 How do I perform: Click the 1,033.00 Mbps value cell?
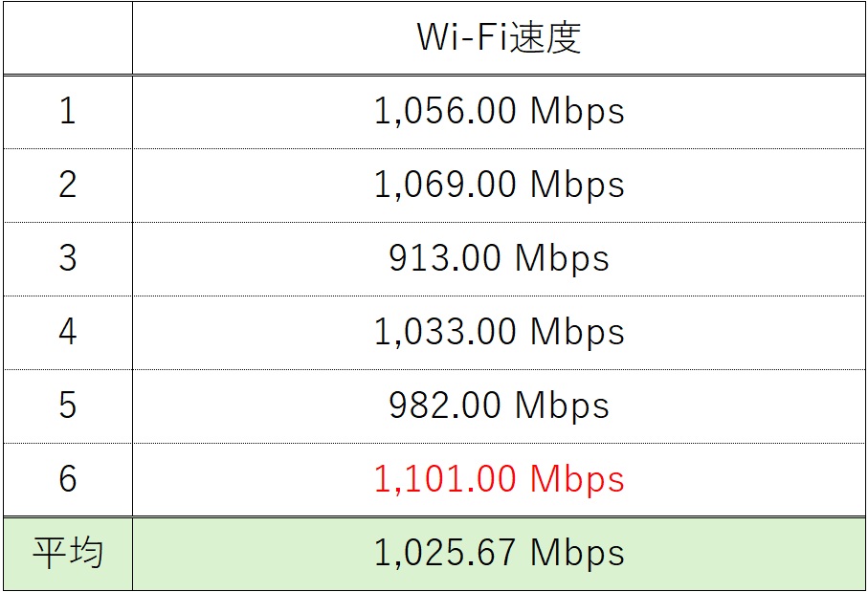coord(499,333)
